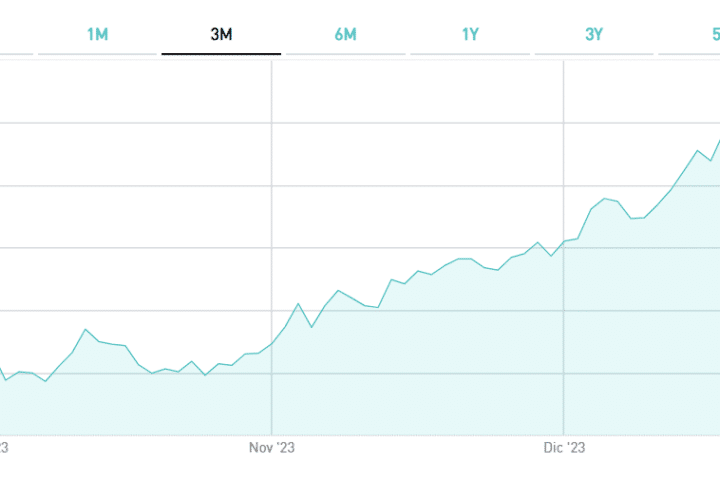Click the cut-off '23 label at bottom left
The height and width of the screenshot is (480, 720).
(4, 448)
